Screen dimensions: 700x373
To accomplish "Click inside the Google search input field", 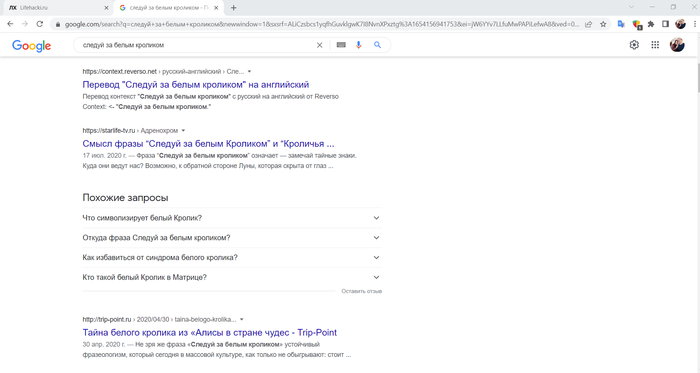I will (196, 45).
